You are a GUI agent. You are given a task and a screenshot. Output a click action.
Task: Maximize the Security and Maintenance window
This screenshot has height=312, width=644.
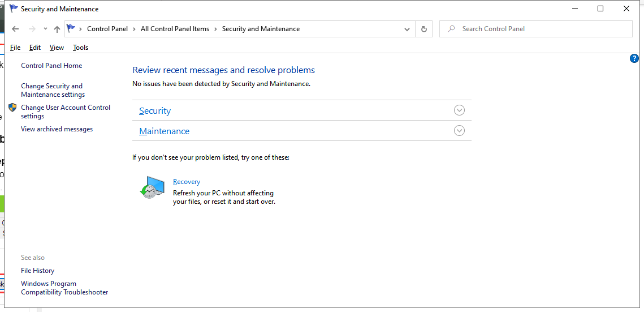tap(600, 8)
